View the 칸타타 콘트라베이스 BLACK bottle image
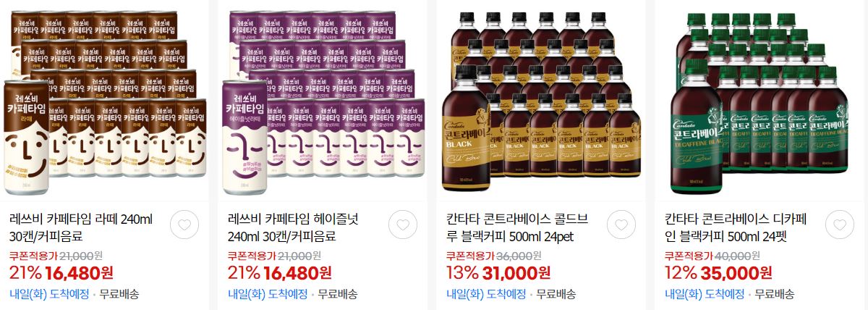This screenshot has height=310, width=868. click(x=541, y=100)
